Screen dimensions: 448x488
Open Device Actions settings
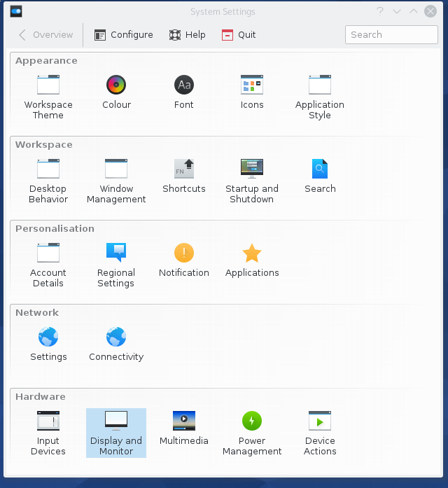coord(320,433)
